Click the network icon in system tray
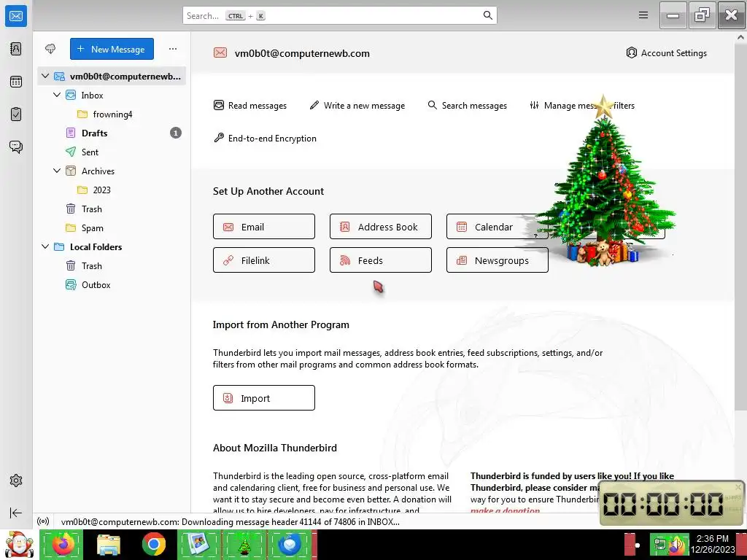 [x=660, y=545]
